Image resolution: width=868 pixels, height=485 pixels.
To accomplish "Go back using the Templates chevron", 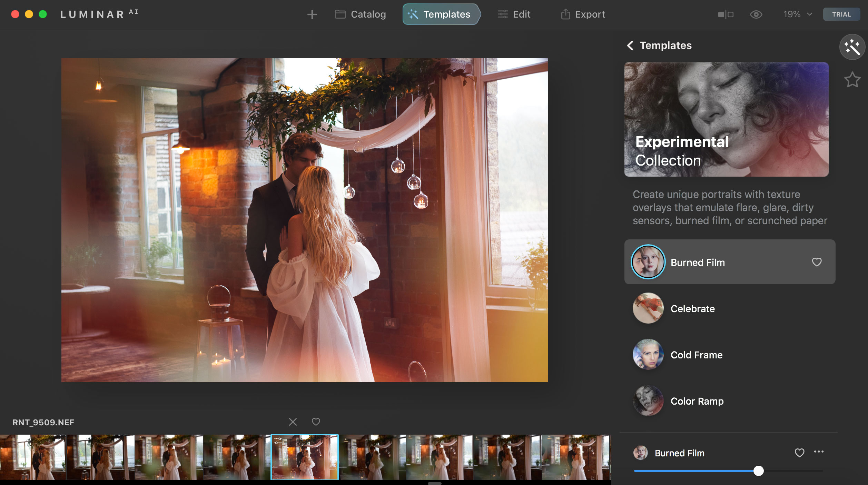I will [x=630, y=46].
